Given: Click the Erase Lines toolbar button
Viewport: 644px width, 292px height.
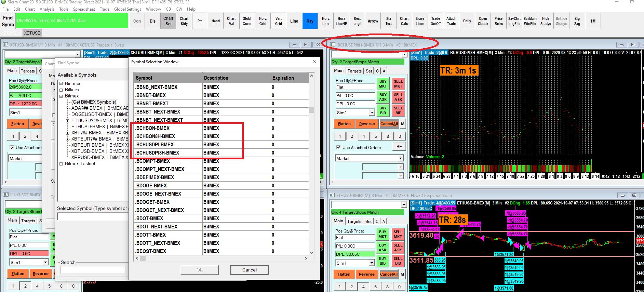Looking at the screenshot, I should pyautogui.click(x=420, y=21).
